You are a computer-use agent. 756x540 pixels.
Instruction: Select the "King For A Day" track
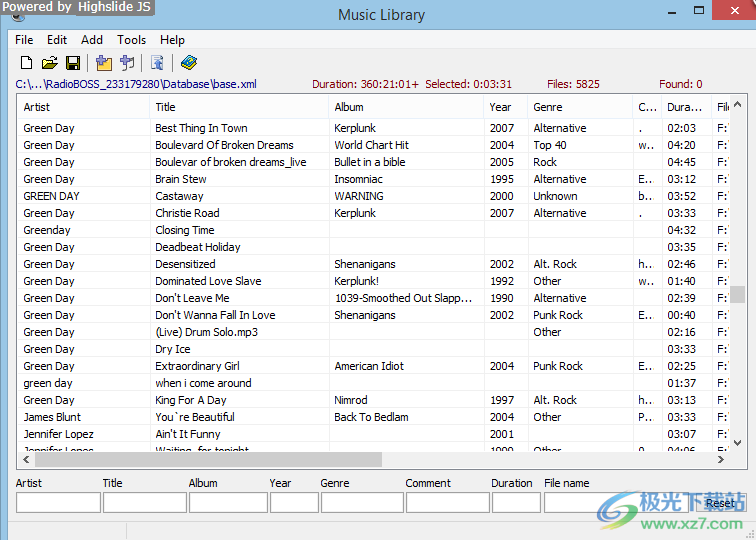click(374, 400)
